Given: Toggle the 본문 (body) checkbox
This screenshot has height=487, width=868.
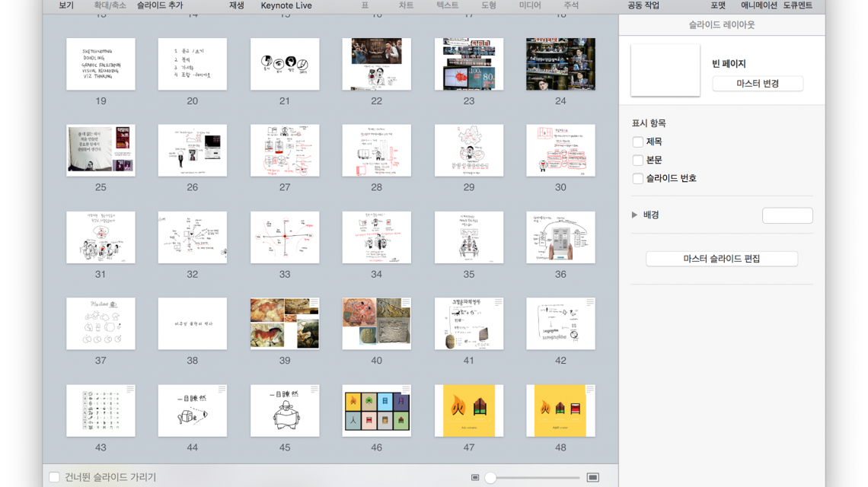Looking at the screenshot, I should (x=638, y=160).
